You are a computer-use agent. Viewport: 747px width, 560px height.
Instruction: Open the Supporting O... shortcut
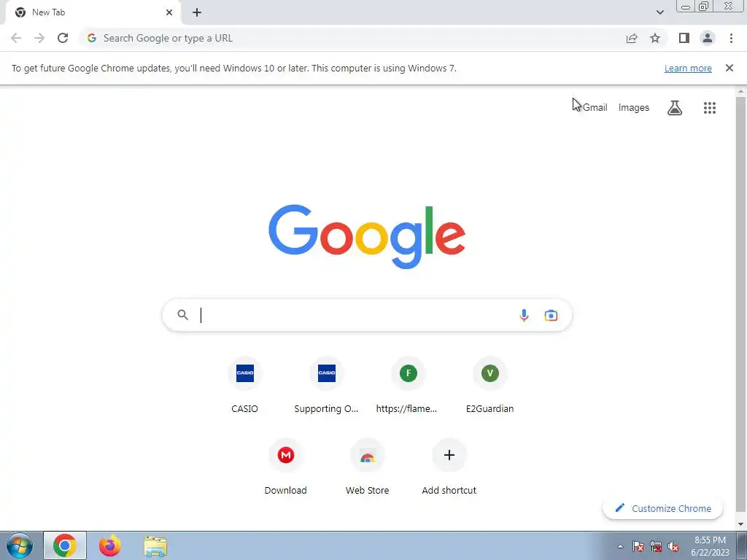click(x=326, y=386)
